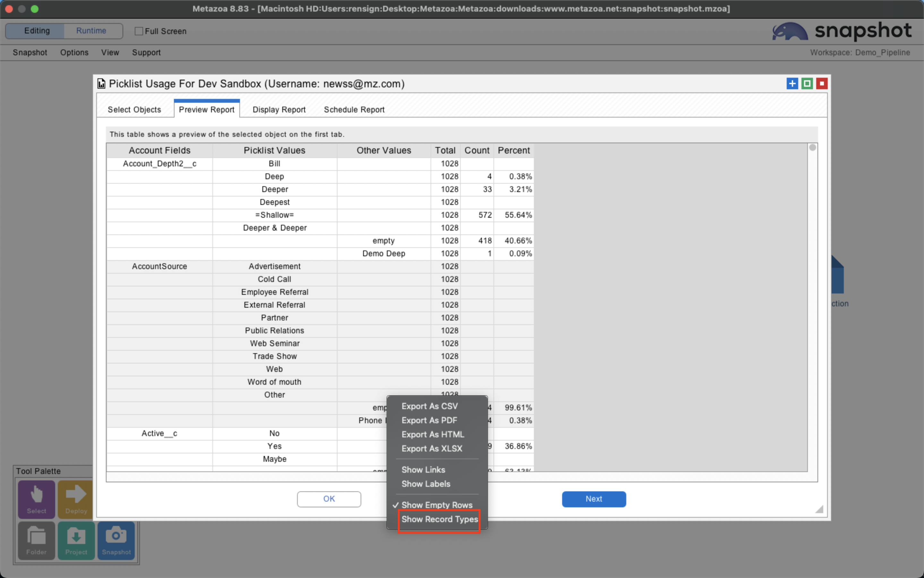924x578 pixels.
Task: Click the blue Next button
Action: pos(594,499)
